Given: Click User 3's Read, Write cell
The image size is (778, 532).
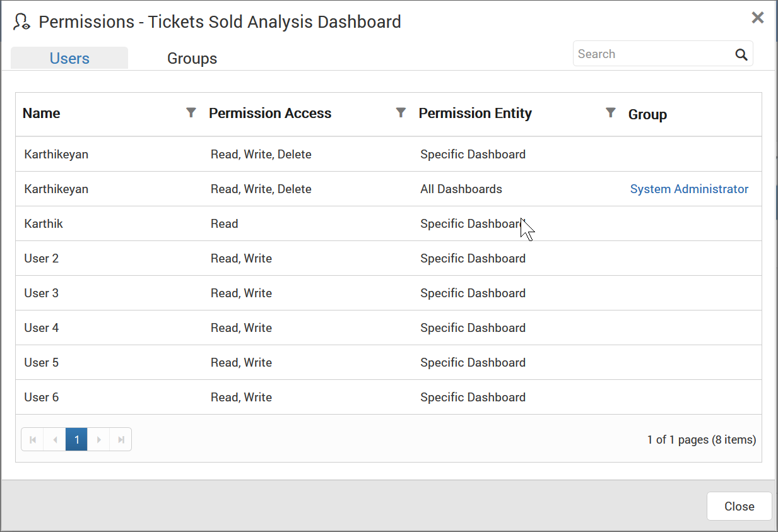Looking at the screenshot, I should pyautogui.click(x=242, y=293).
